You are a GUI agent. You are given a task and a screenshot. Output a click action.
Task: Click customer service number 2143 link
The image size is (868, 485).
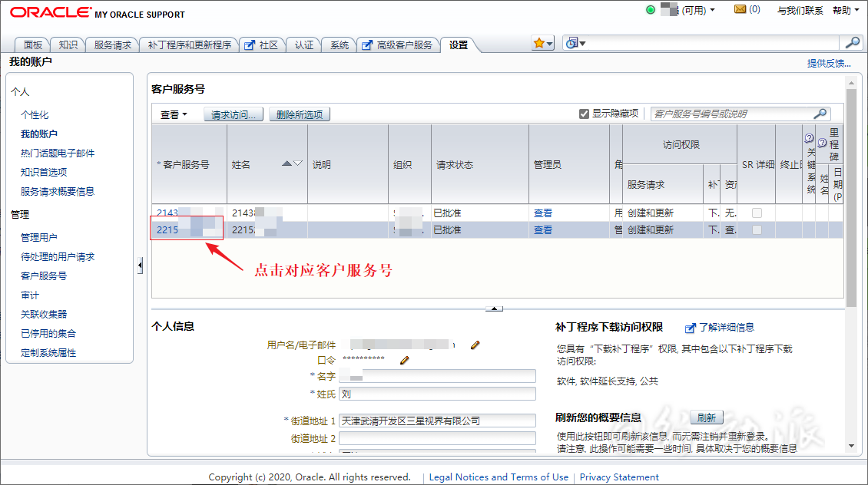[167, 213]
